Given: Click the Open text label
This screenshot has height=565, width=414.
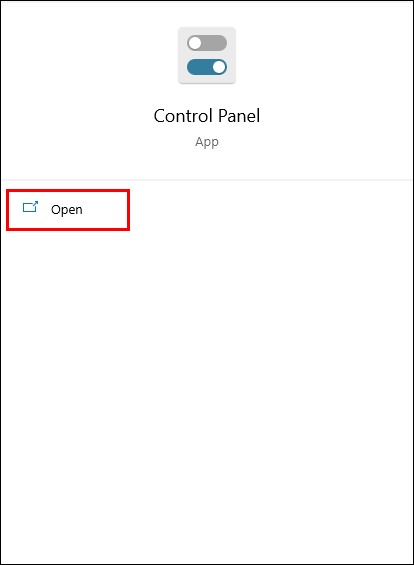Looking at the screenshot, I should [x=67, y=210].
